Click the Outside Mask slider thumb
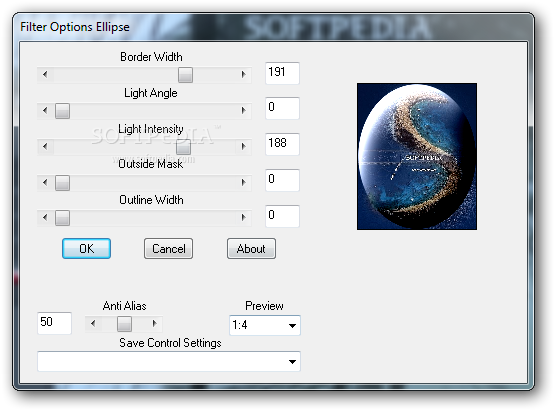This screenshot has height=411, width=555. click(62, 183)
